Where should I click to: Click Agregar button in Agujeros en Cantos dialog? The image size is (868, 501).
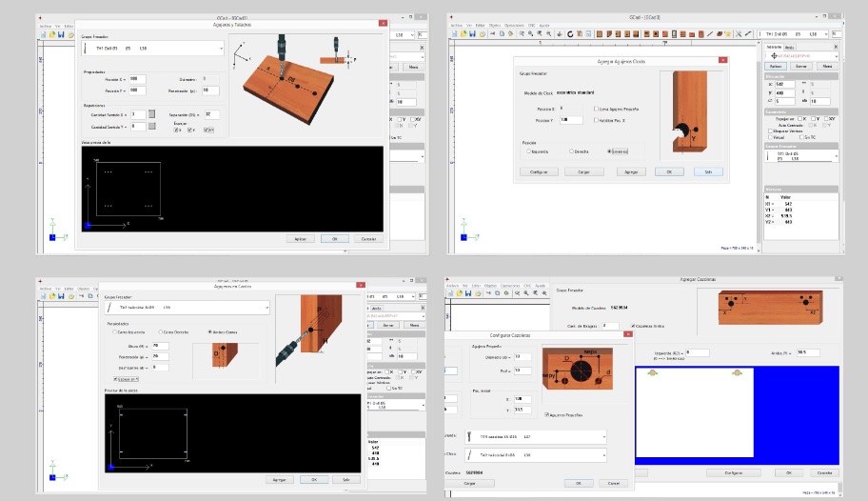pyautogui.click(x=280, y=479)
